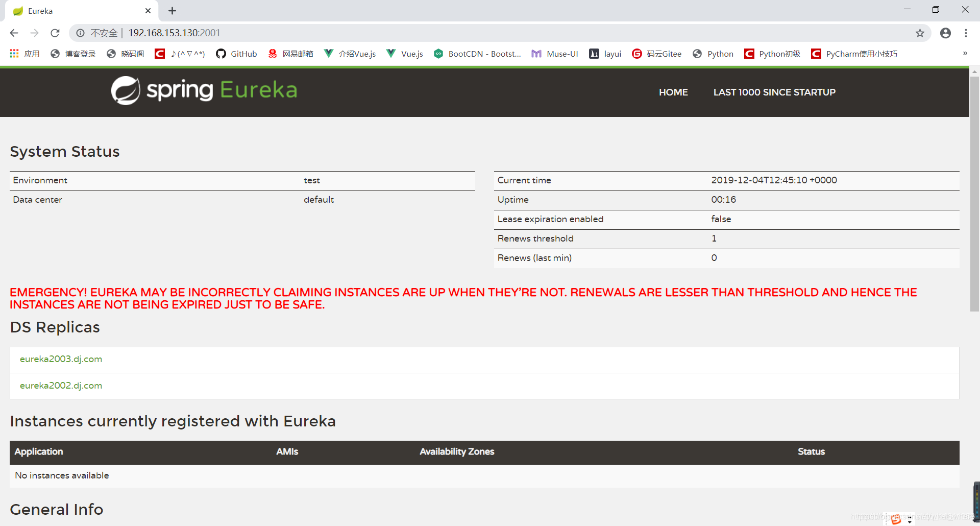Open the Python初级 bookmark

pyautogui.click(x=772, y=54)
